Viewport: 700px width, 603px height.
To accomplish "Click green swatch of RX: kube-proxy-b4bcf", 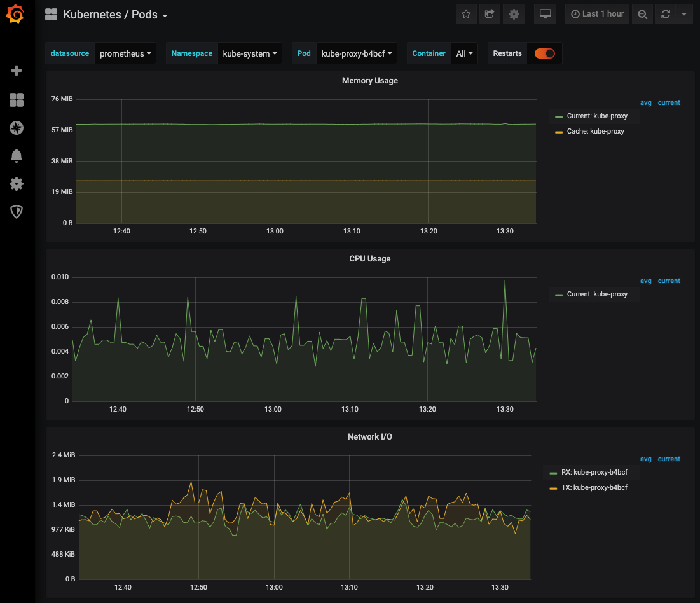I will (553, 473).
